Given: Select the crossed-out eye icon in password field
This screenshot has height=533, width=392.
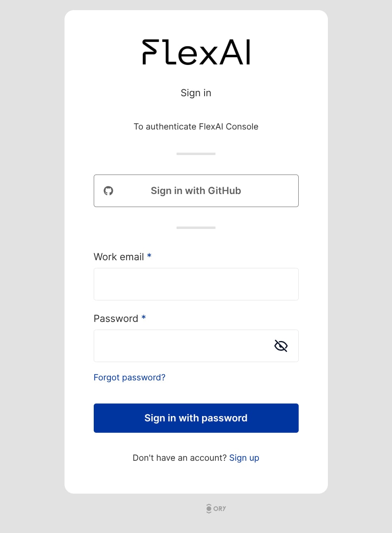Looking at the screenshot, I should pyautogui.click(x=280, y=345).
